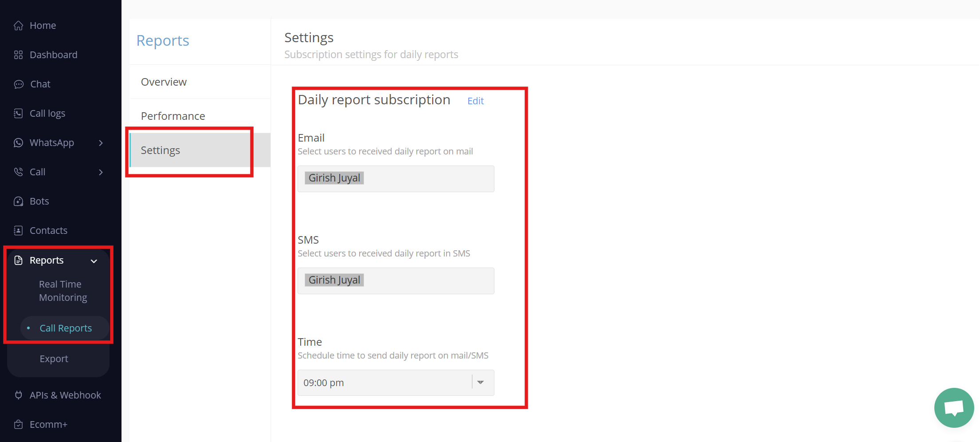Click the Contacts icon
980x442 pixels.
tap(18, 231)
